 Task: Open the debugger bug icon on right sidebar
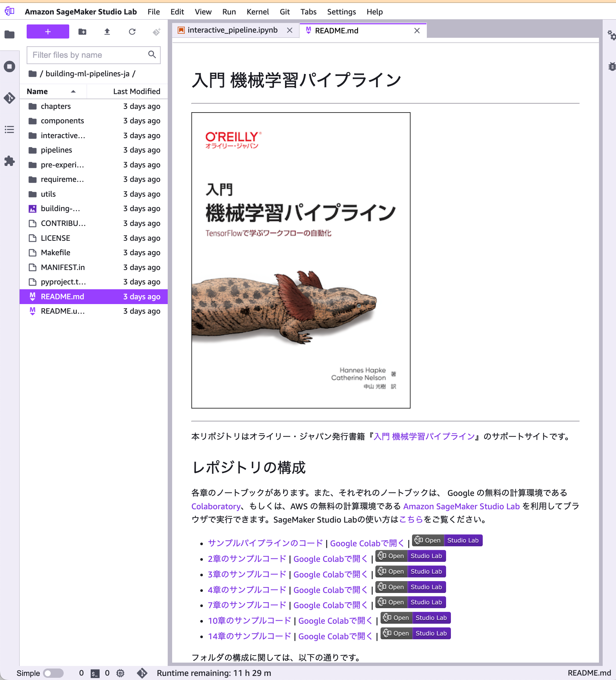[612, 67]
